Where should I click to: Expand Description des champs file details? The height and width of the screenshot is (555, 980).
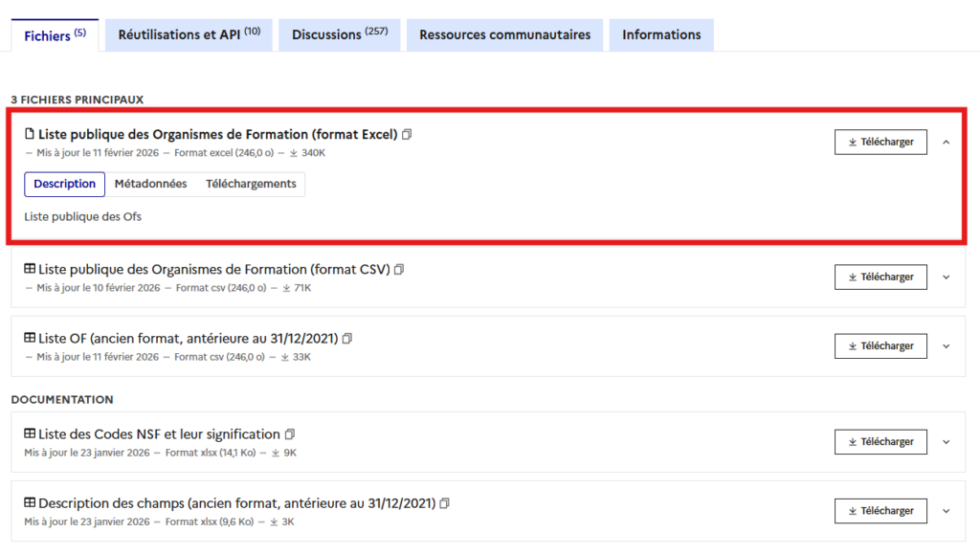tap(946, 511)
